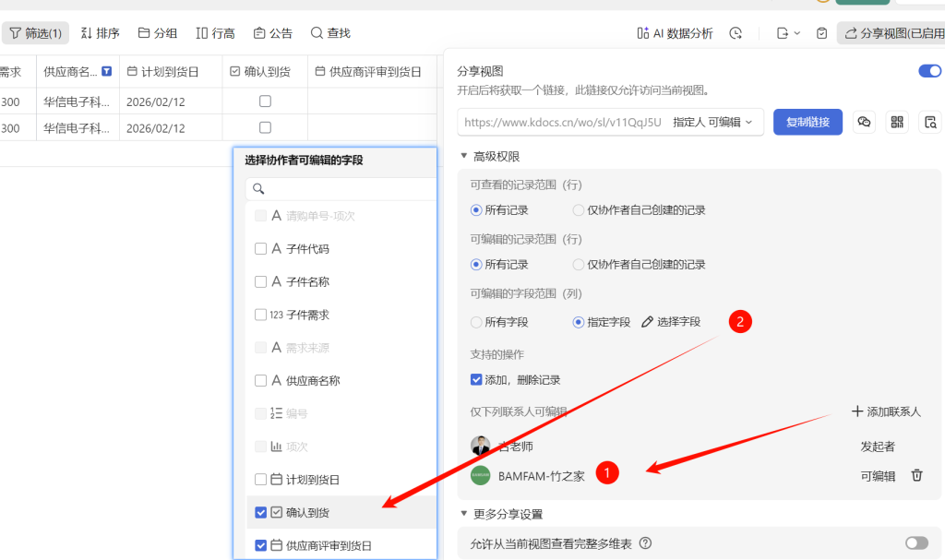Click the 复制链接 button

[807, 122]
